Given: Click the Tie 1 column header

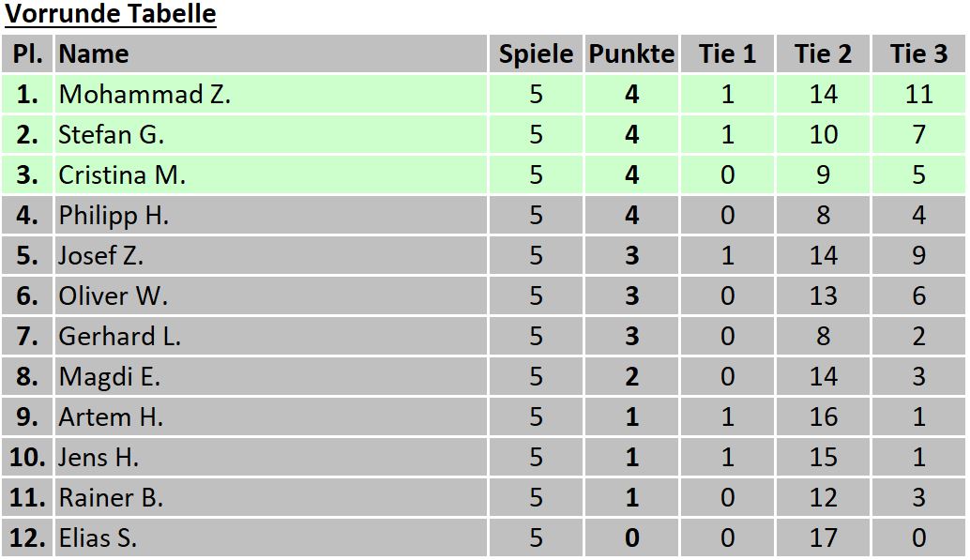Looking at the screenshot, I should pyautogui.click(x=727, y=54).
